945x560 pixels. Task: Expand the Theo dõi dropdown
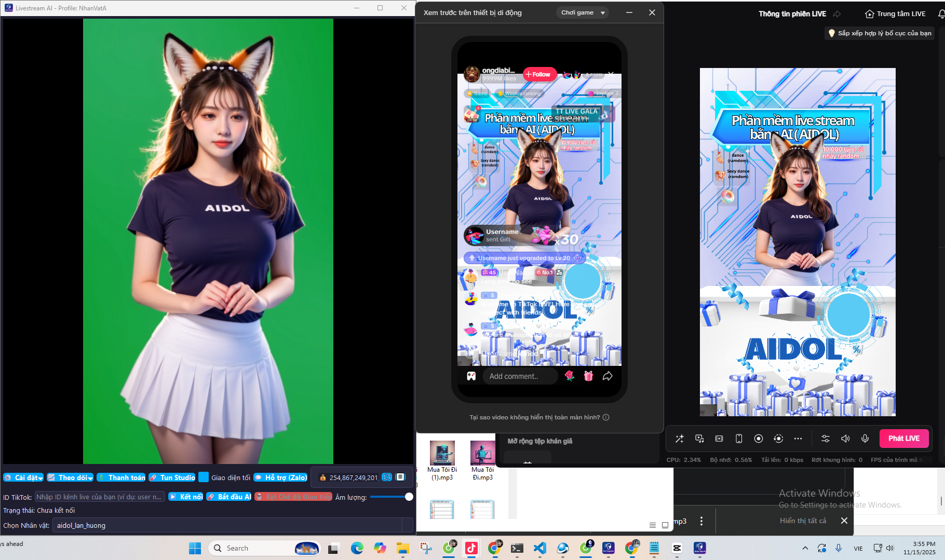70,477
